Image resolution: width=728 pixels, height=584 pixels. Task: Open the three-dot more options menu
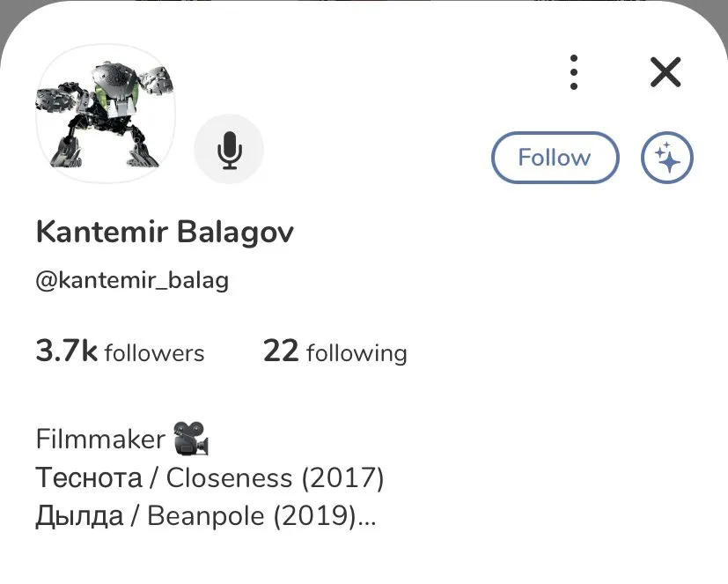[574, 72]
